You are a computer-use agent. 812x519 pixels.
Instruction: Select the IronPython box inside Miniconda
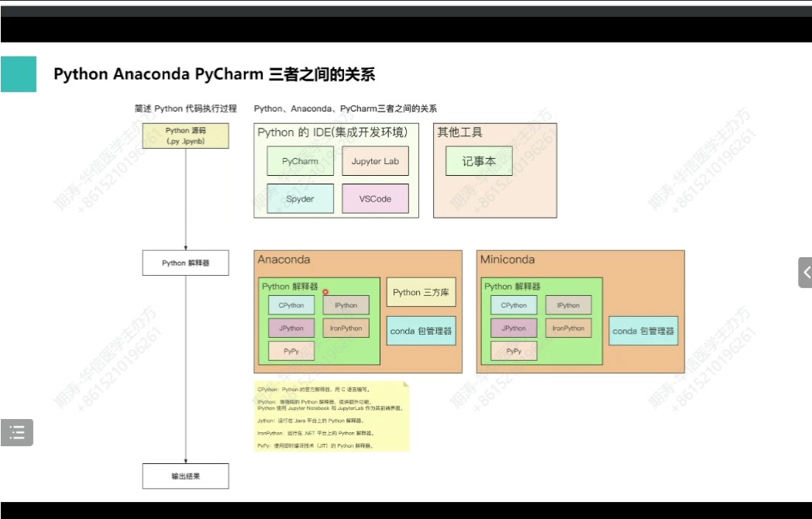[x=569, y=328]
